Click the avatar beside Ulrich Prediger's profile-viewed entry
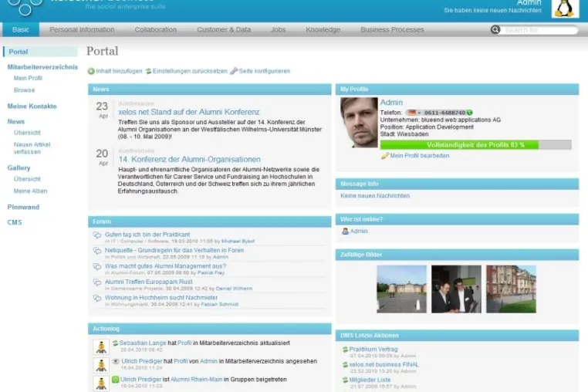 101,365
